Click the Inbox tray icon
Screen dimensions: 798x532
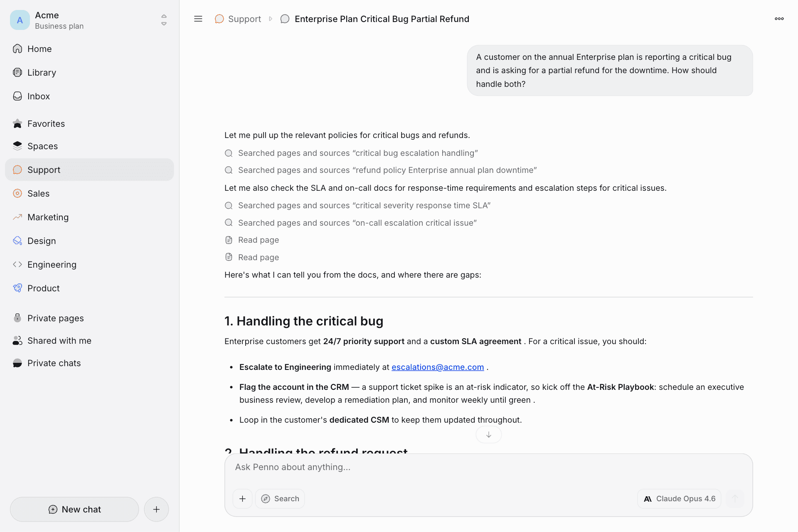click(x=17, y=96)
